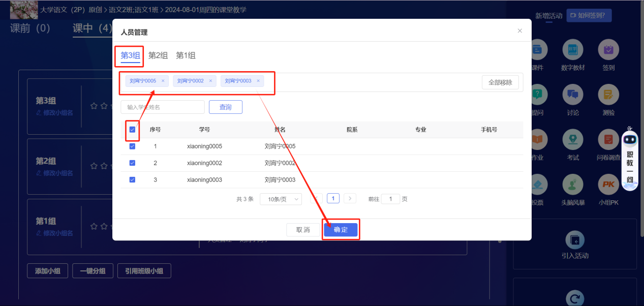This screenshot has width=644, height=306.
Task: Click the 查询 search button
Action: (x=225, y=107)
